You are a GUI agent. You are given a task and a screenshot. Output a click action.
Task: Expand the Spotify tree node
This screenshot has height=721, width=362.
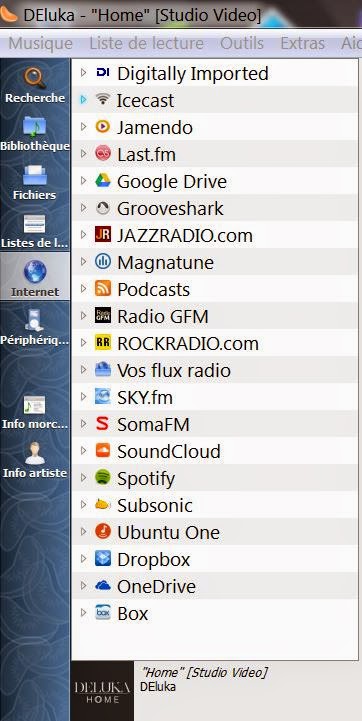point(83,478)
